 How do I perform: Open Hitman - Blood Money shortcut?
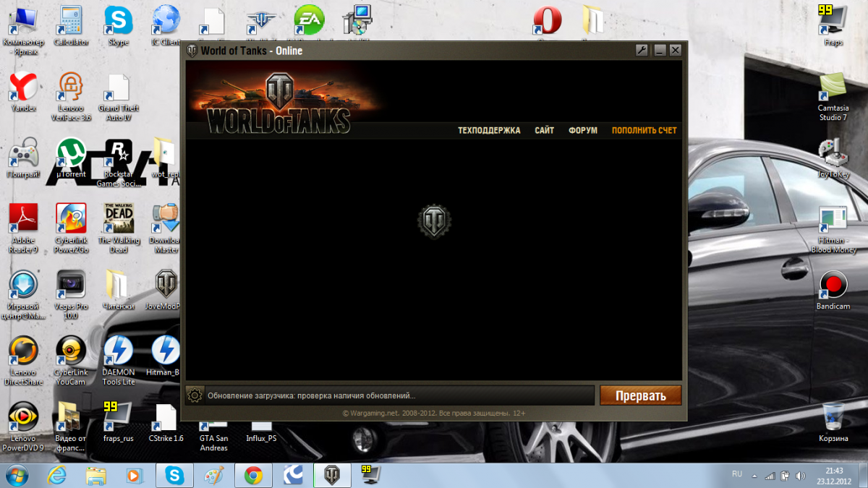pyautogui.click(x=833, y=228)
